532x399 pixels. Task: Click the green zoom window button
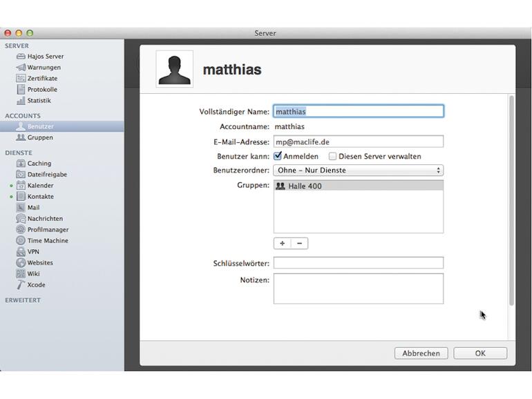30,33
